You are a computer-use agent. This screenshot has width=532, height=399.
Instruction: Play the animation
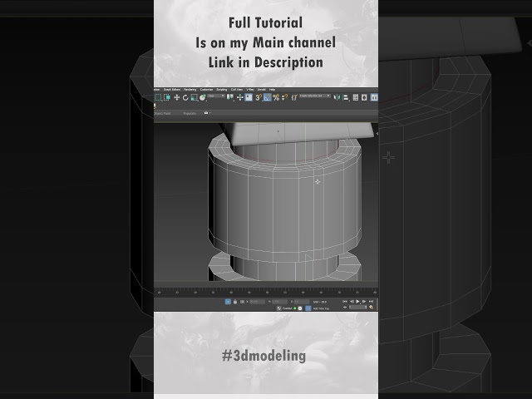pyautogui.click(x=358, y=301)
